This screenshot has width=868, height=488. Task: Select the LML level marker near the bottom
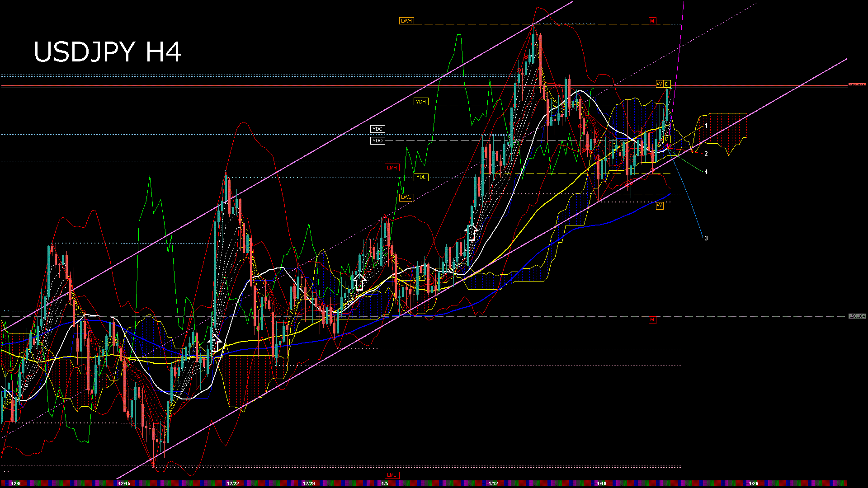392,475
